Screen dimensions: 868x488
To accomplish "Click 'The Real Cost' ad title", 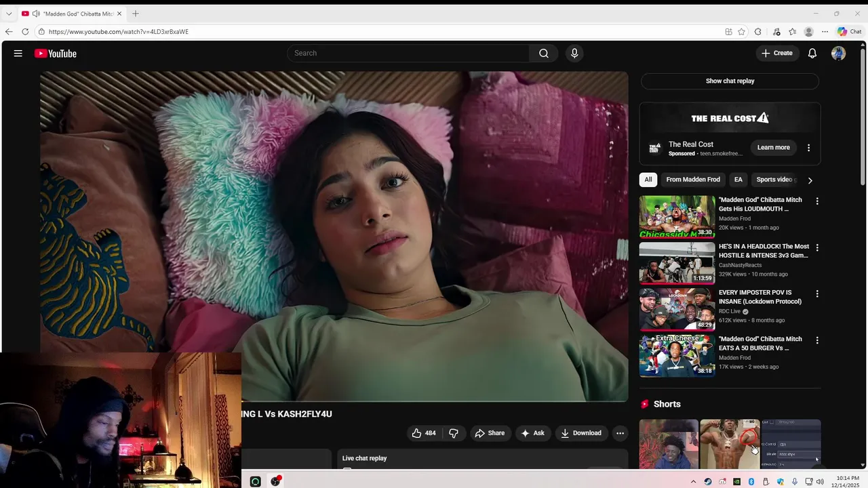I will (691, 144).
